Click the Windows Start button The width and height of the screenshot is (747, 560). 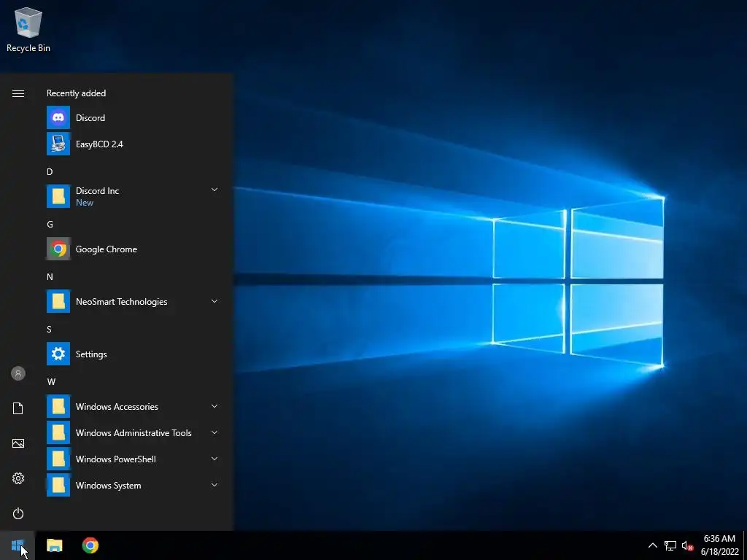(x=18, y=545)
